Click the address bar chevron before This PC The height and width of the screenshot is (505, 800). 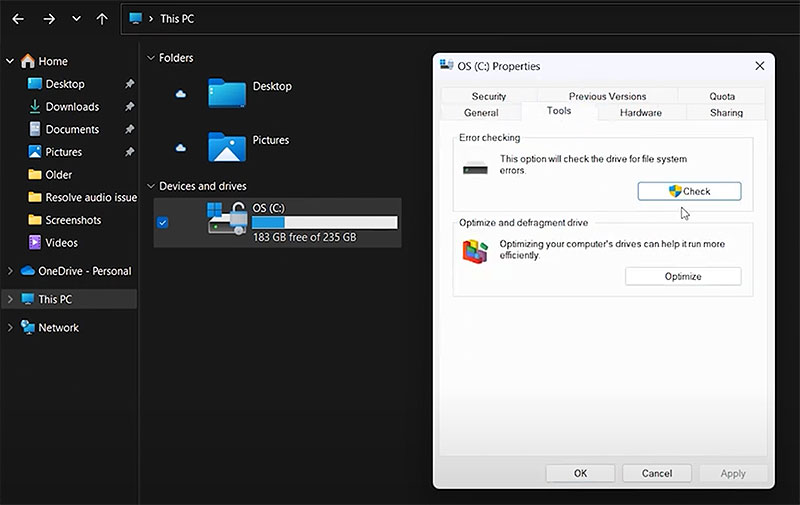pos(151,19)
